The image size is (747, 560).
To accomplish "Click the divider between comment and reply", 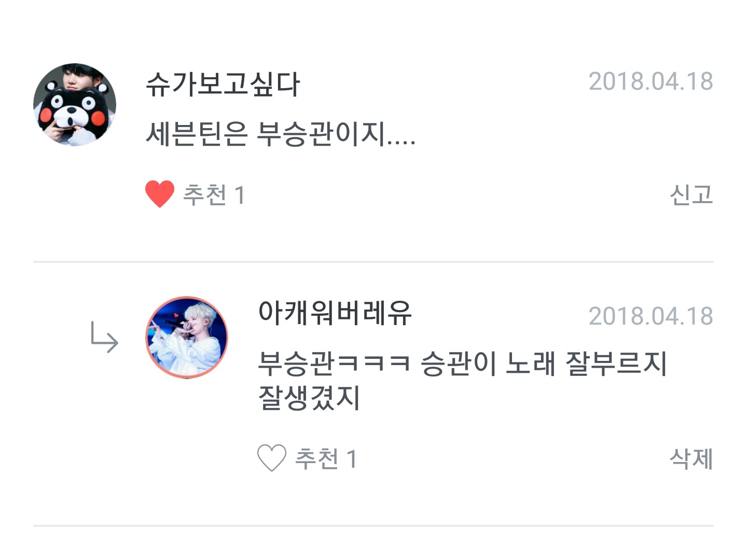I will pos(374,262).
